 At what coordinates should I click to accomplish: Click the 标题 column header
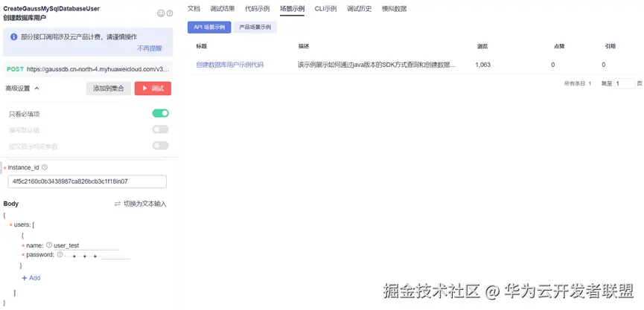click(x=201, y=47)
